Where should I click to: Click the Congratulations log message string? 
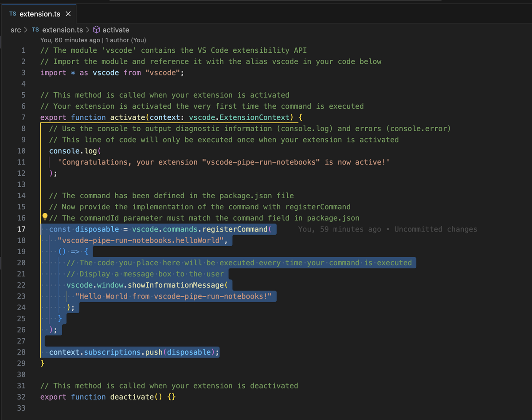point(224,162)
